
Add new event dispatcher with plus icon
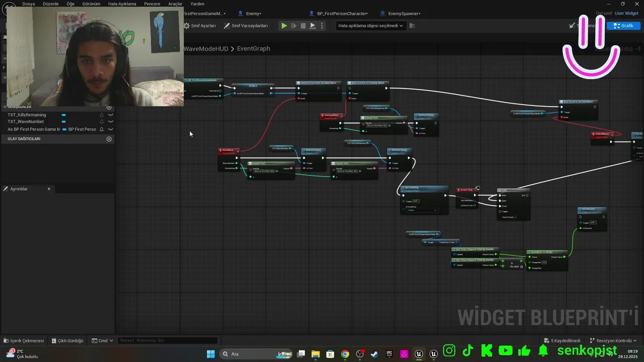tap(109, 139)
